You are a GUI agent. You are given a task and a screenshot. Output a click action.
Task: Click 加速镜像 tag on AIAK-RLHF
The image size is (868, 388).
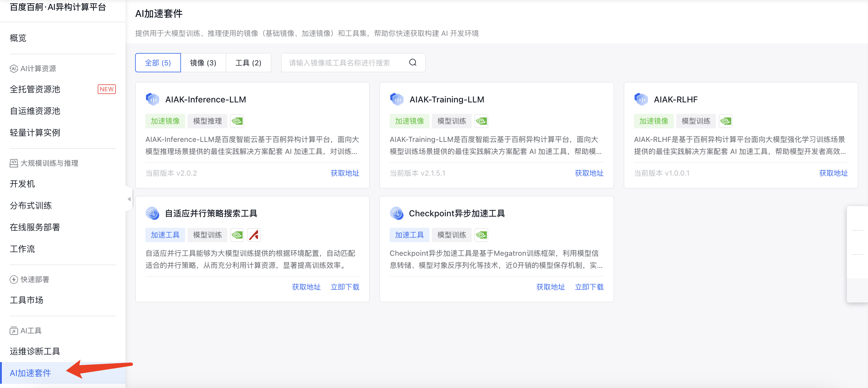tap(654, 121)
